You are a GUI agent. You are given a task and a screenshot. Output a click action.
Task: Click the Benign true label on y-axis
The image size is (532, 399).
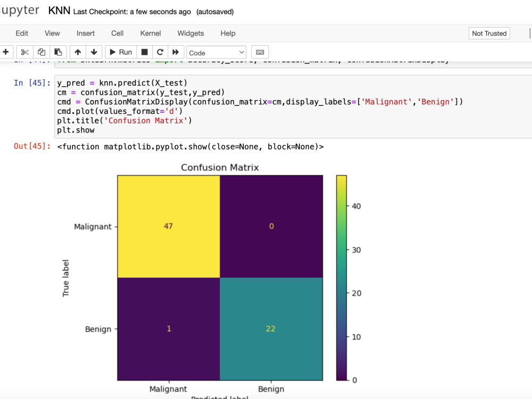[98, 329]
